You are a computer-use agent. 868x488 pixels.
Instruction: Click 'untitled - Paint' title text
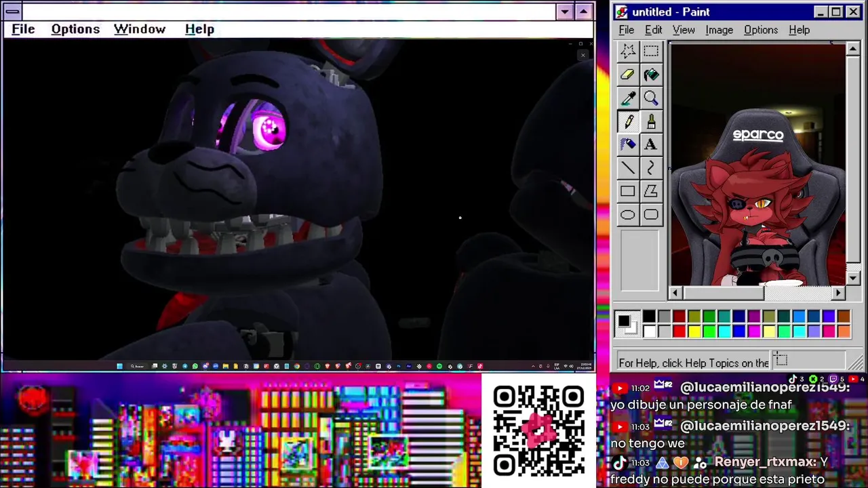point(671,12)
